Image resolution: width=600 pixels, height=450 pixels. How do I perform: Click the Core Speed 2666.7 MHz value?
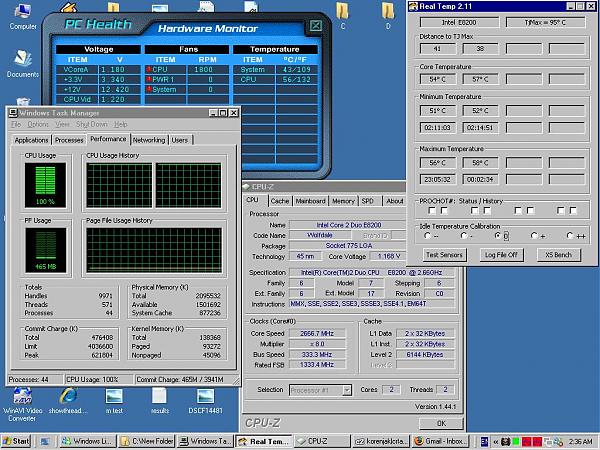[x=317, y=333]
